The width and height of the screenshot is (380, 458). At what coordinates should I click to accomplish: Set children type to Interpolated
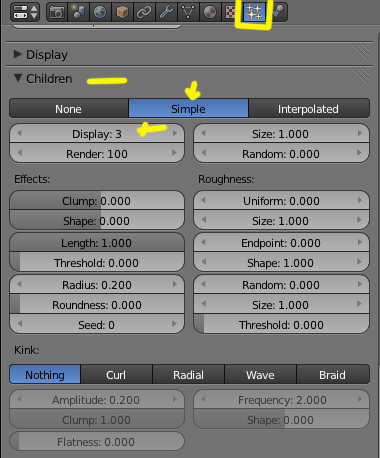309,109
